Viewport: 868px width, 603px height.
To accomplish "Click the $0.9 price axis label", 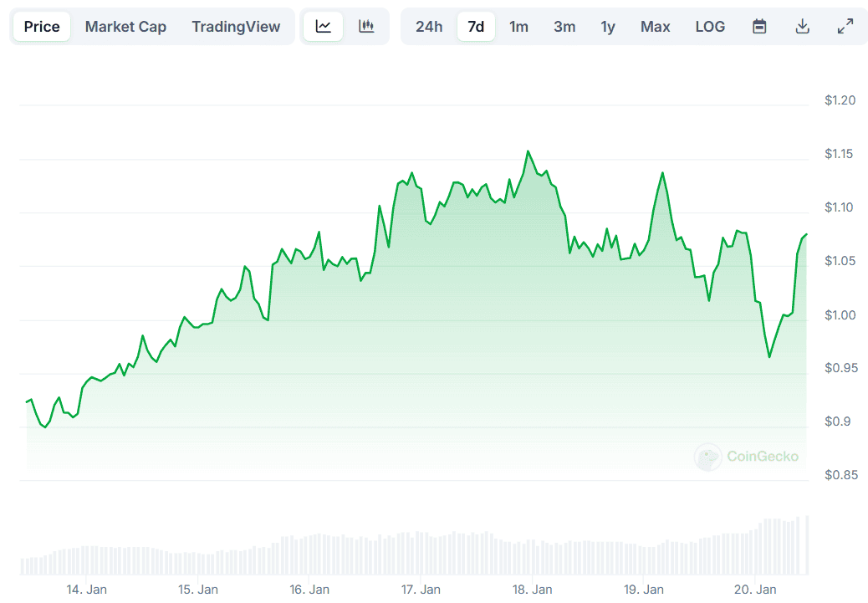I will pyautogui.click(x=838, y=422).
